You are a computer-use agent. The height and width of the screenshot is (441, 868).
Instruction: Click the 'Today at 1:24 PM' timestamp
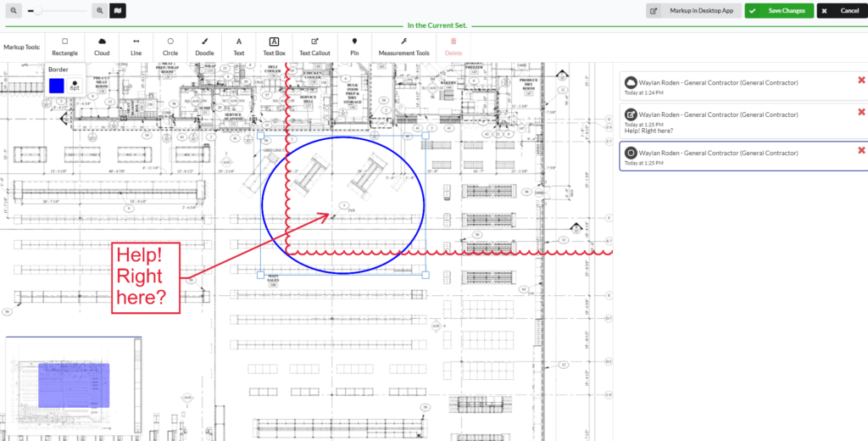click(643, 92)
